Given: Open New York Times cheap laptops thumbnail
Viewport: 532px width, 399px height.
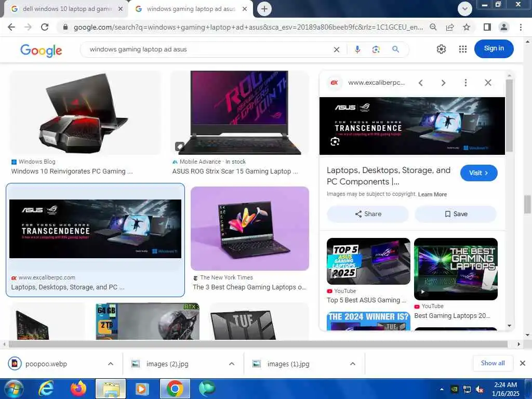Looking at the screenshot, I should point(250,229).
